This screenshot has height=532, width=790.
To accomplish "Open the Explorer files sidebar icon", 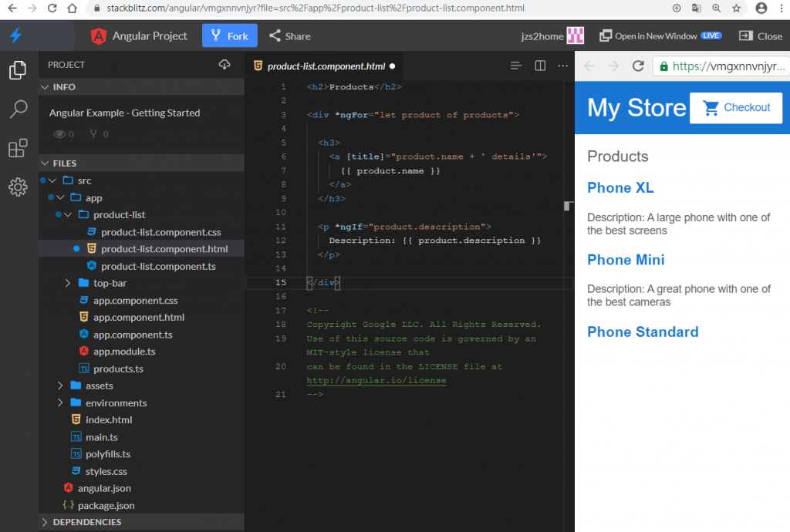I will 18,70.
